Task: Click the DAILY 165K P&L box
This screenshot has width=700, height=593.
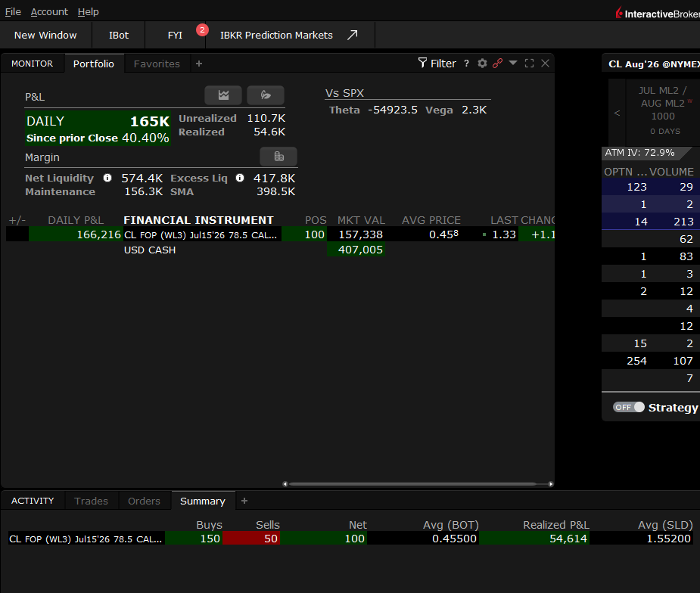Action: 98,129
